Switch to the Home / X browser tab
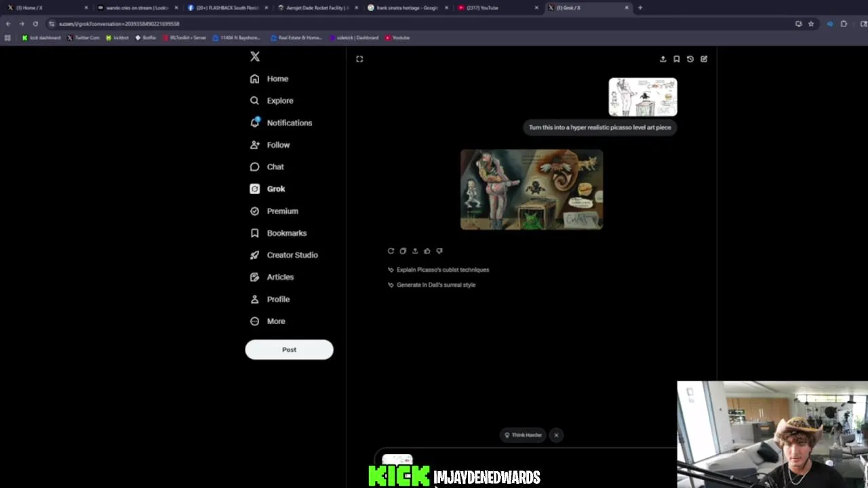The height and width of the screenshot is (488, 868). click(x=46, y=7)
